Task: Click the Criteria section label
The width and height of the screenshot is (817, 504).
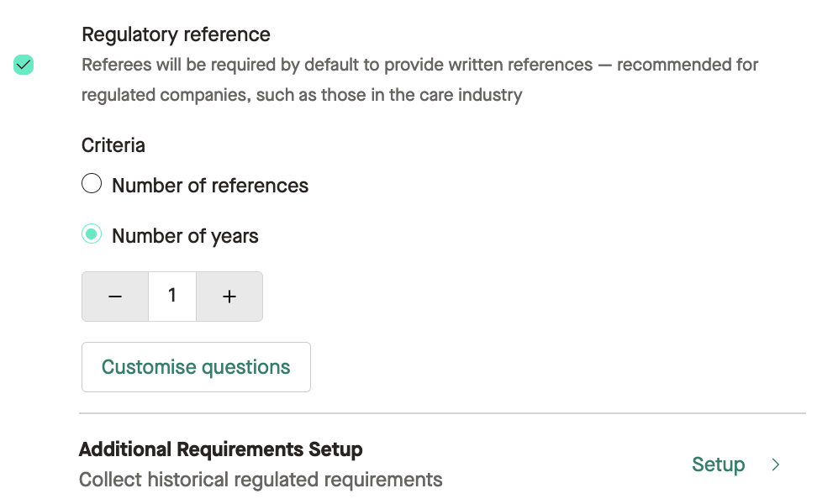Action: pyautogui.click(x=113, y=145)
